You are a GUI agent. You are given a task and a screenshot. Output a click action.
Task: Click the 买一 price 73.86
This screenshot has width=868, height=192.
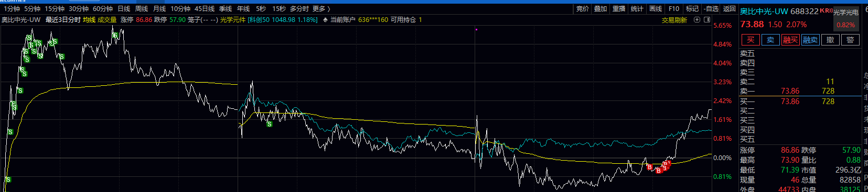coord(790,101)
